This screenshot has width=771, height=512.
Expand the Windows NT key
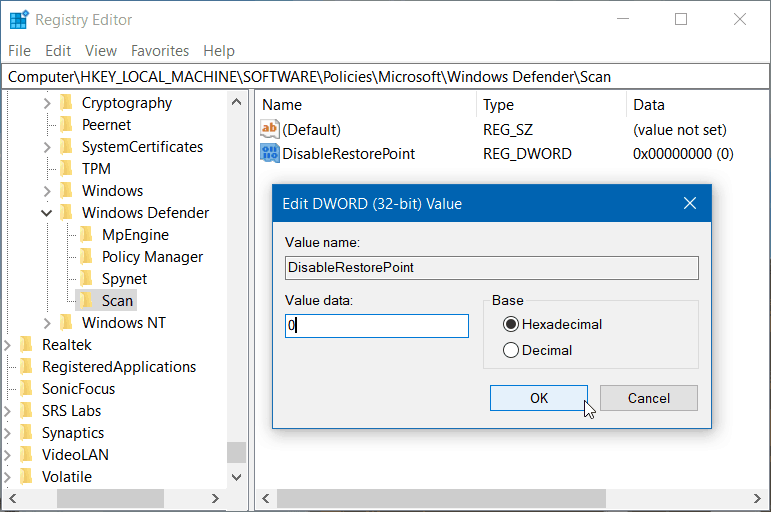(x=47, y=323)
